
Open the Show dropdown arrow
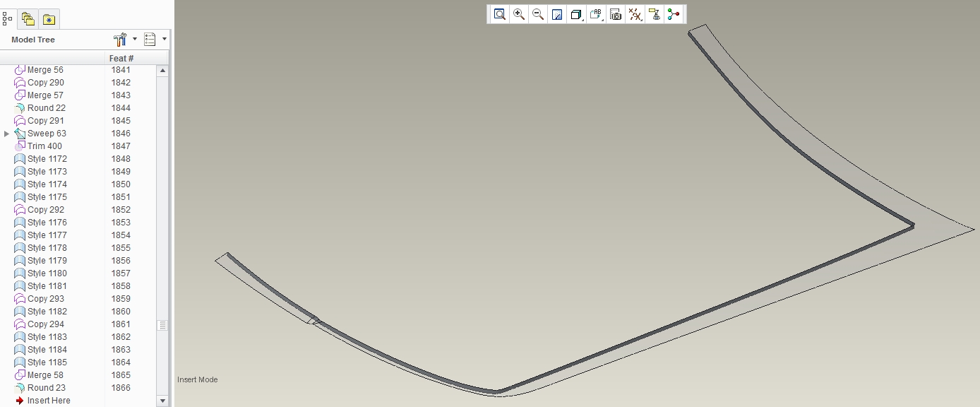pos(165,40)
